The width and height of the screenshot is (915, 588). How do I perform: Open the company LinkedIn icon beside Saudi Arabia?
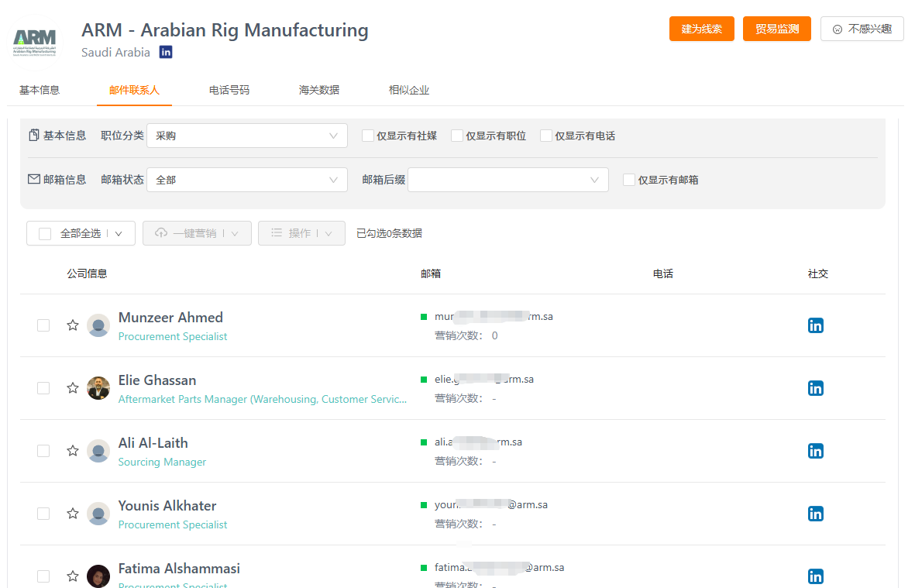tap(166, 52)
